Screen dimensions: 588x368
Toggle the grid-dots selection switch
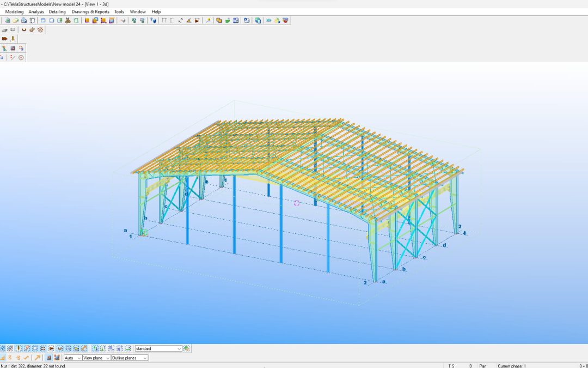pos(43,348)
